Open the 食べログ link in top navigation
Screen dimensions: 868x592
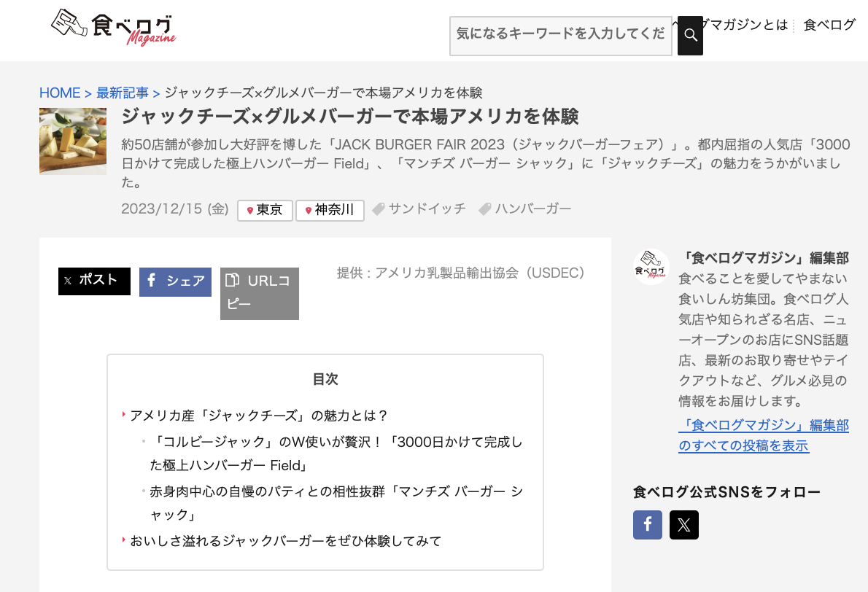(x=829, y=25)
